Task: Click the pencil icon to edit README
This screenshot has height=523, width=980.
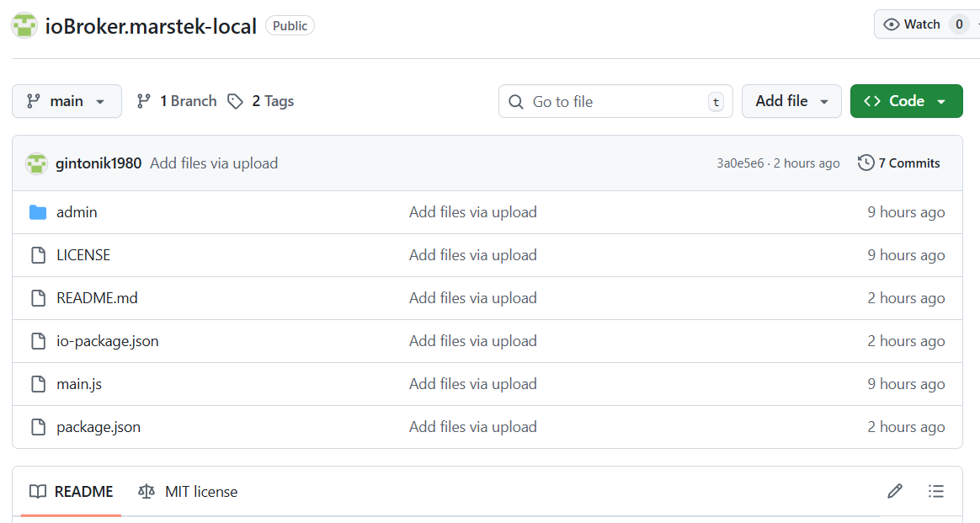Action: pos(895,491)
